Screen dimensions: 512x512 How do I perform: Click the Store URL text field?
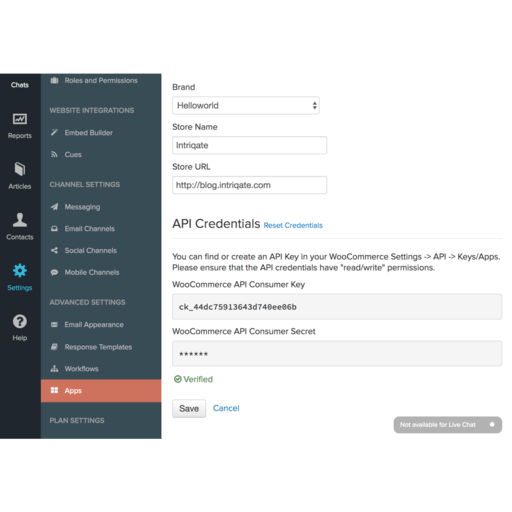pyautogui.click(x=249, y=185)
